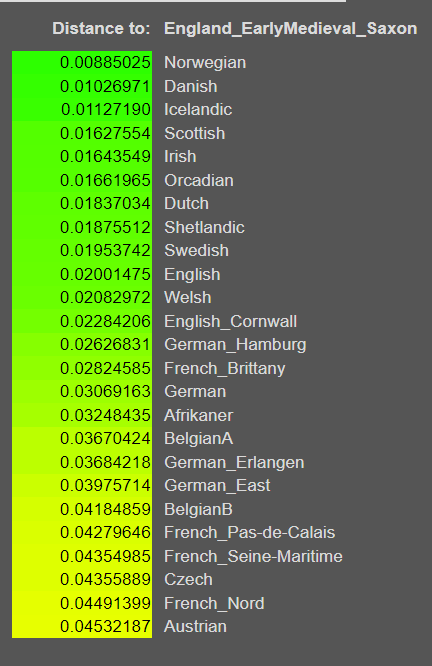Select the Welsh label
The height and width of the screenshot is (666, 432).
pos(187,297)
